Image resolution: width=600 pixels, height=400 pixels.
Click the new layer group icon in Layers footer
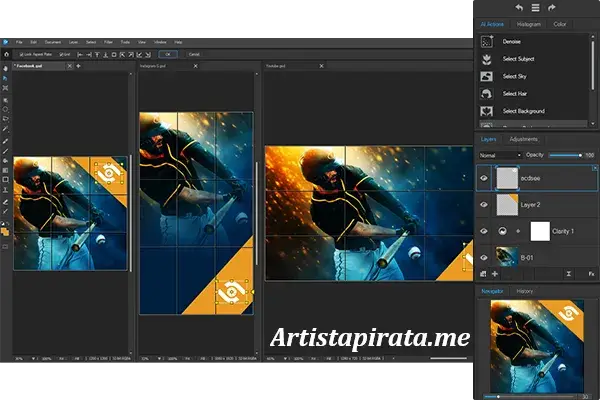pyautogui.click(x=484, y=274)
